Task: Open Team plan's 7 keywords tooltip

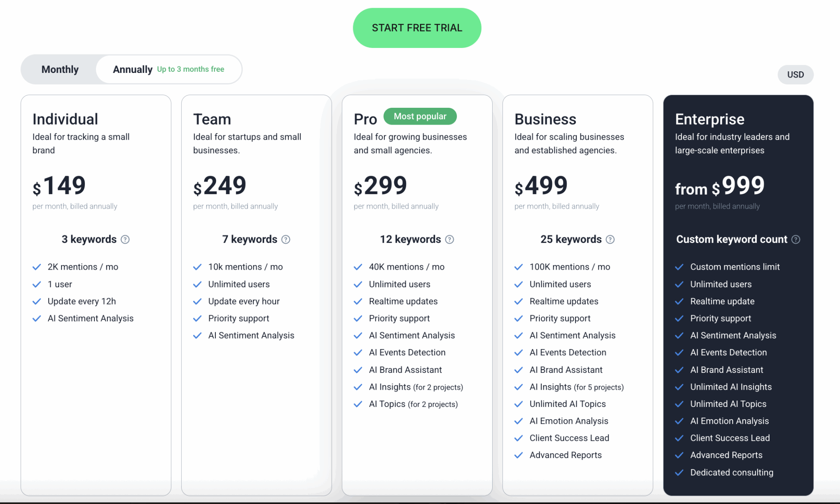Action: (286, 239)
